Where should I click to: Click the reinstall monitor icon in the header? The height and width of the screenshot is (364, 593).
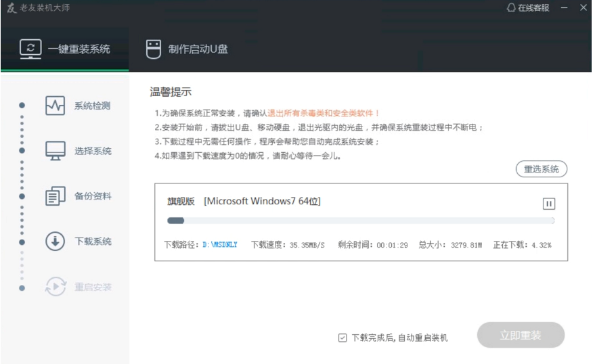pos(30,49)
